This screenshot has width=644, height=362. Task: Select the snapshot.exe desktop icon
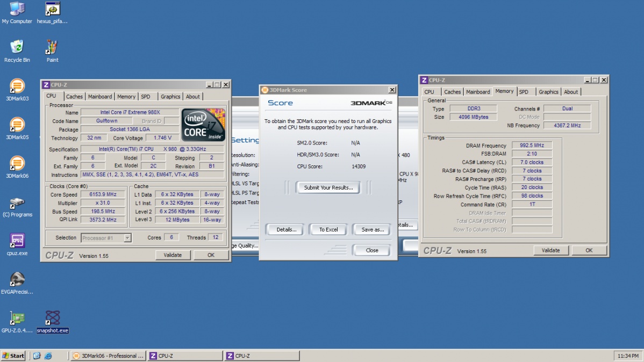(52, 318)
